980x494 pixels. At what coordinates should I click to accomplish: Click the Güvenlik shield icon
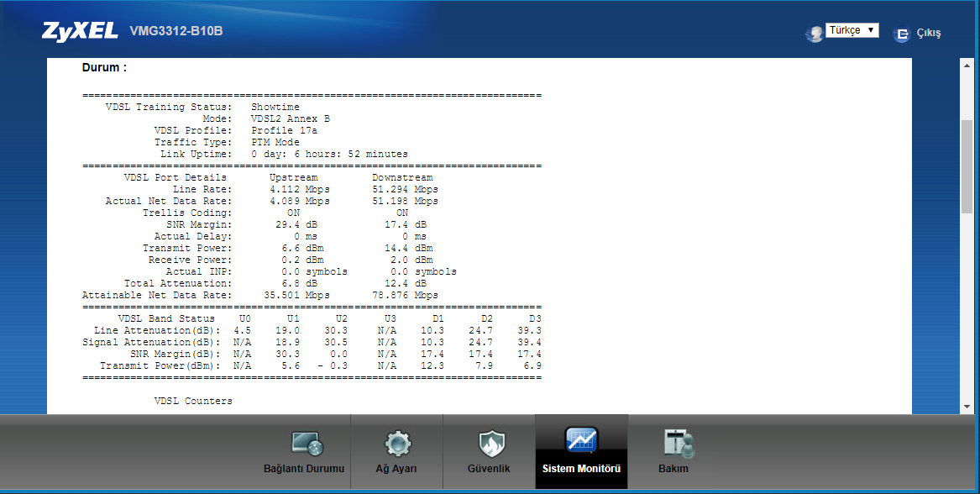click(490, 443)
